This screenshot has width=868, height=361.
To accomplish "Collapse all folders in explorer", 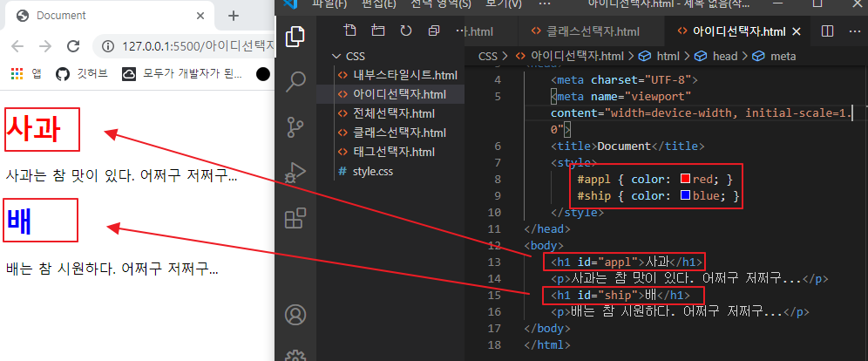I will 434,31.
